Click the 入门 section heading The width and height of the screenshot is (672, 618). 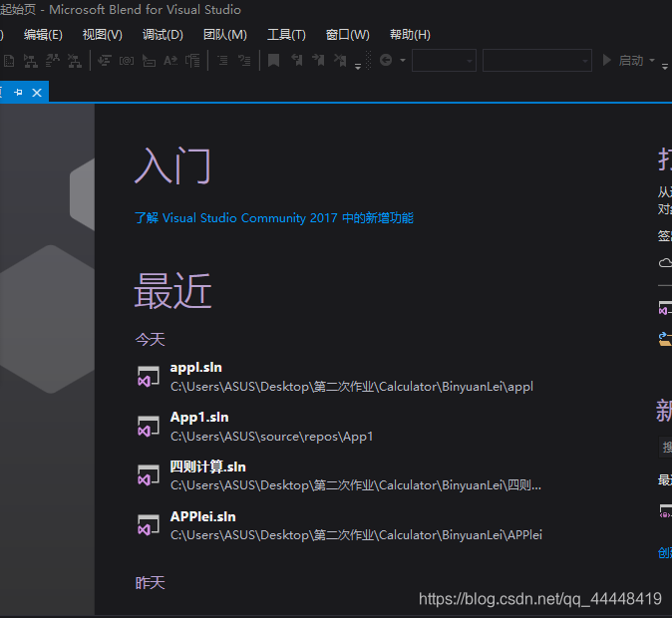pyautogui.click(x=172, y=165)
